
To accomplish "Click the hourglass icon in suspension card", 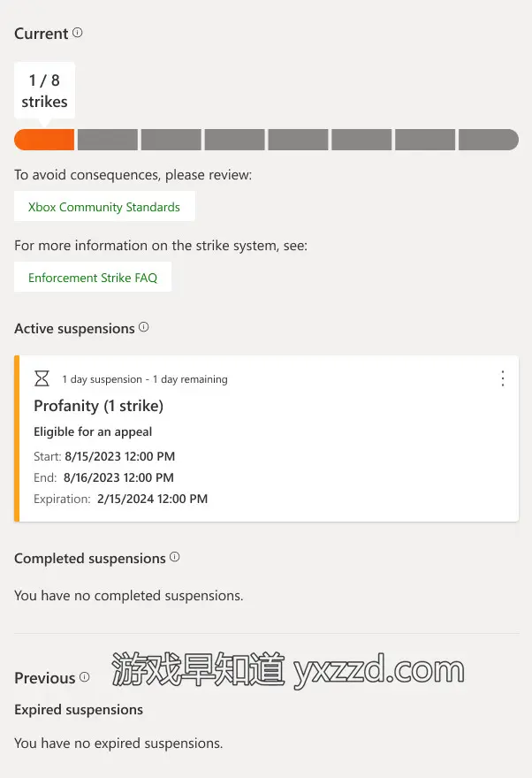I will pyautogui.click(x=42, y=378).
